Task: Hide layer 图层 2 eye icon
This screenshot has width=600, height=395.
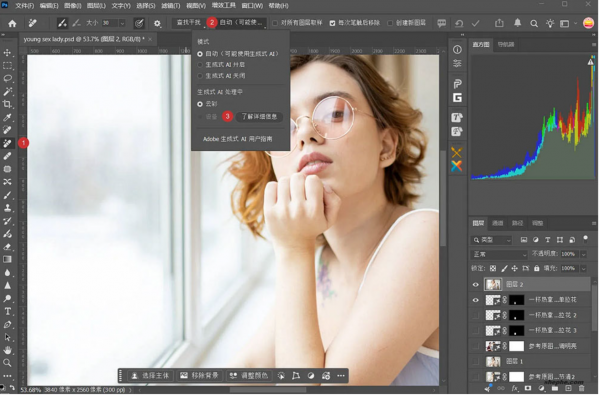Action: (476, 285)
